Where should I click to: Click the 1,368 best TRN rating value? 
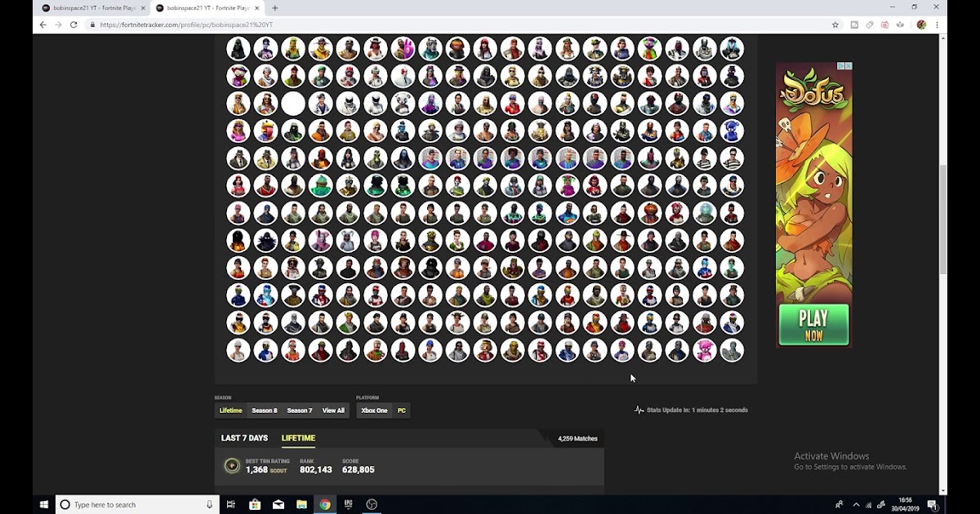tap(256, 470)
